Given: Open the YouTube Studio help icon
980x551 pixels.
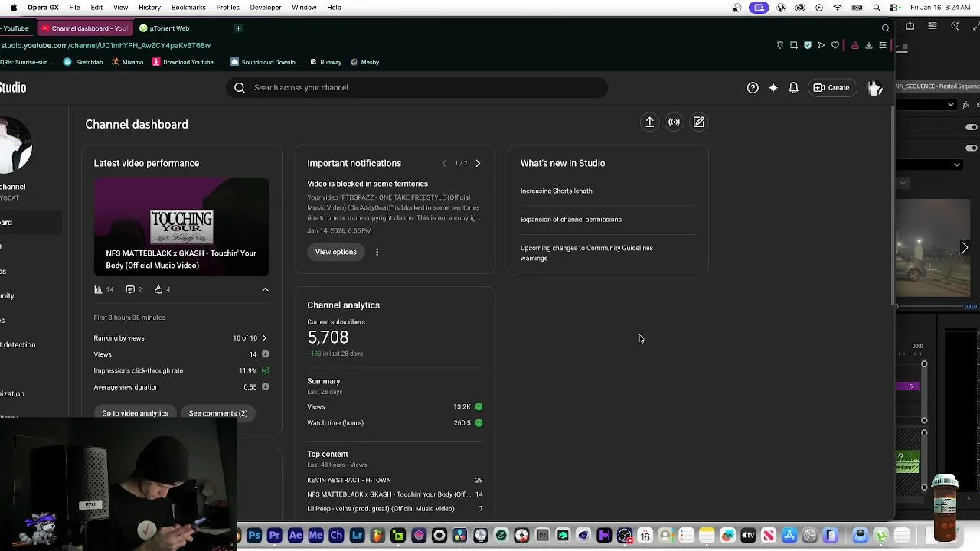Looking at the screenshot, I should (753, 88).
